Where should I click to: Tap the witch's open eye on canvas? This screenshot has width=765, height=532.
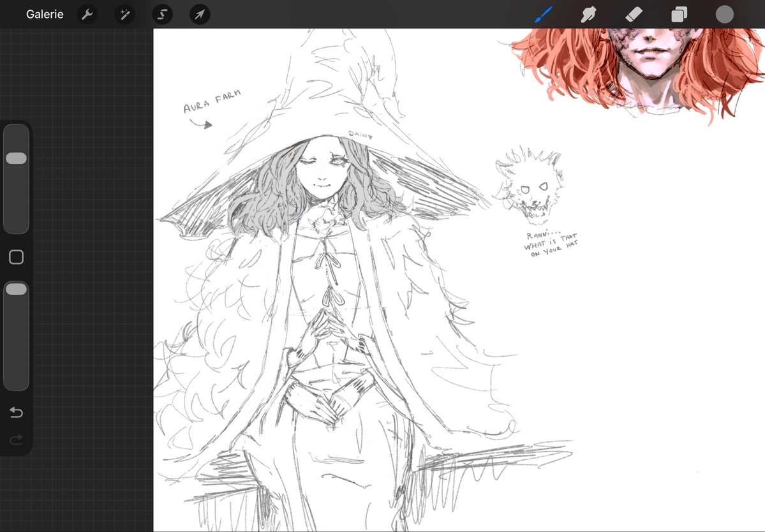(338, 159)
